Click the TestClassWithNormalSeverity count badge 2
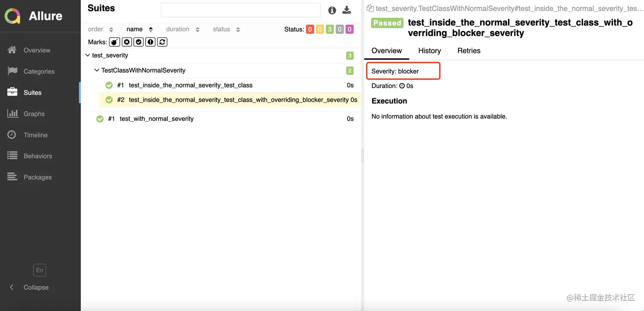The width and height of the screenshot is (644, 311). point(350,71)
